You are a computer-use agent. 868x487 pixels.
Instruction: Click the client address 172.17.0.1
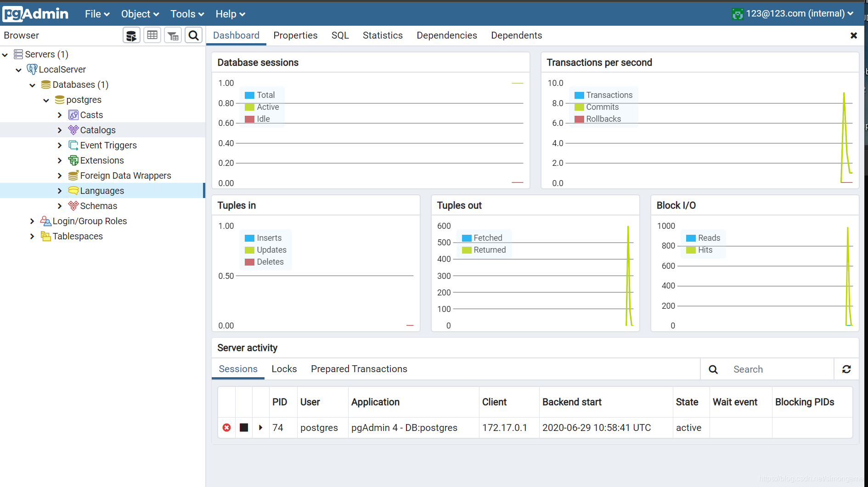click(505, 427)
